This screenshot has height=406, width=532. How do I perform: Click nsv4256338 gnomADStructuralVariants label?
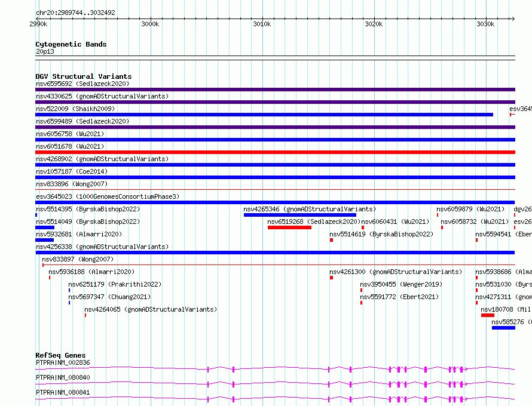click(102, 247)
